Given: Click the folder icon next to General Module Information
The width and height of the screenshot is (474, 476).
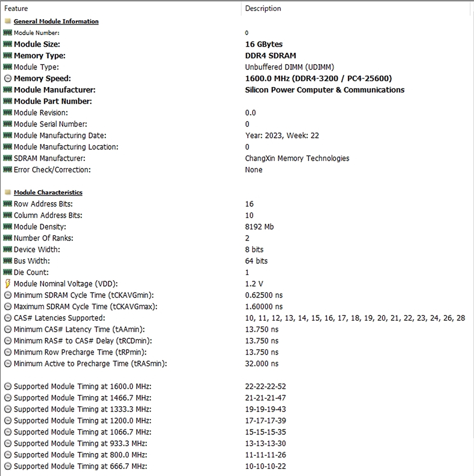Looking at the screenshot, I should [x=8, y=21].
